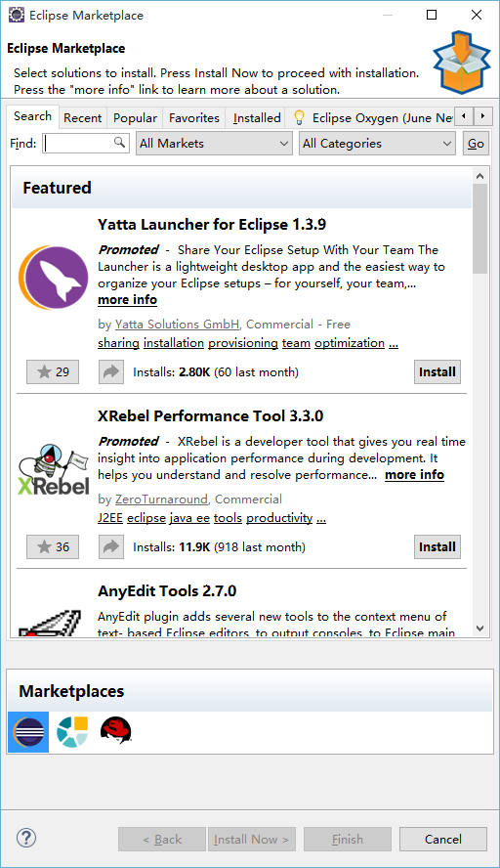Switch to the Recent tab
The width and height of the screenshot is (500, 868).
coord(82,118)
